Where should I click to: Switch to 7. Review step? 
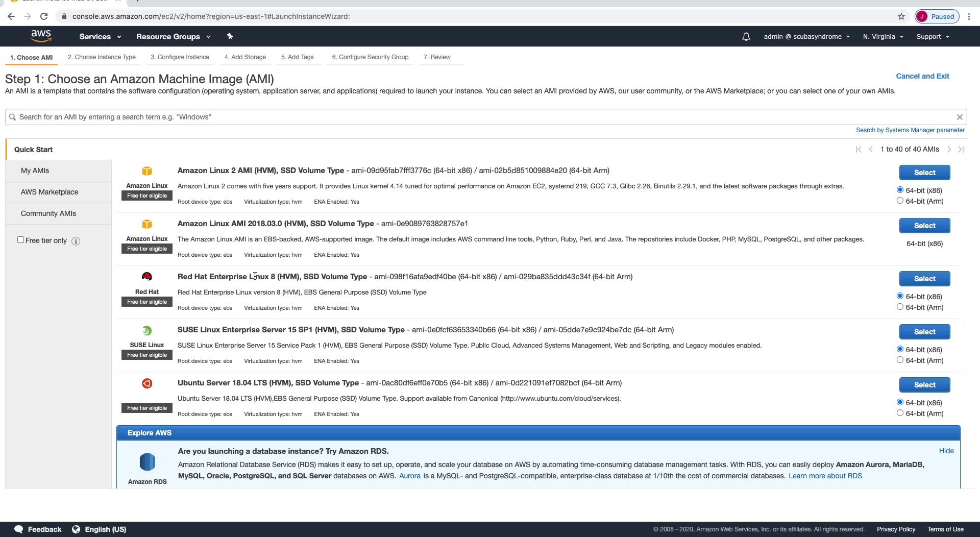tap(437, 57)
